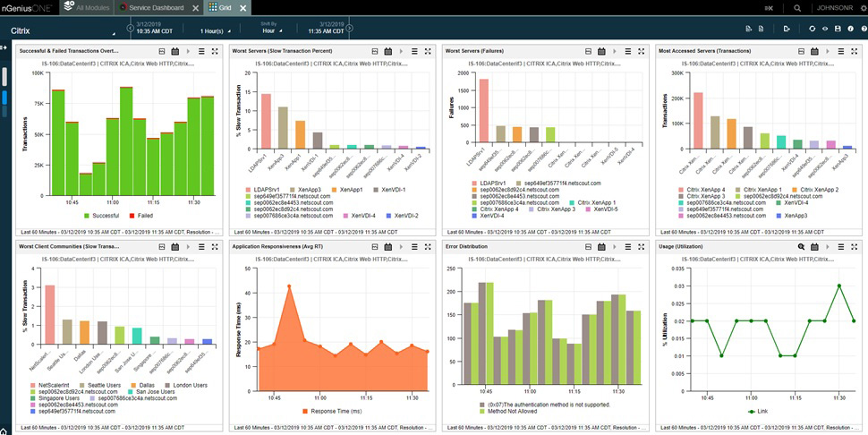Click play arrow in Application Responsiveness panel
Image resolution: width=868 pixels, height=435 pixels.
coord(402,247)
